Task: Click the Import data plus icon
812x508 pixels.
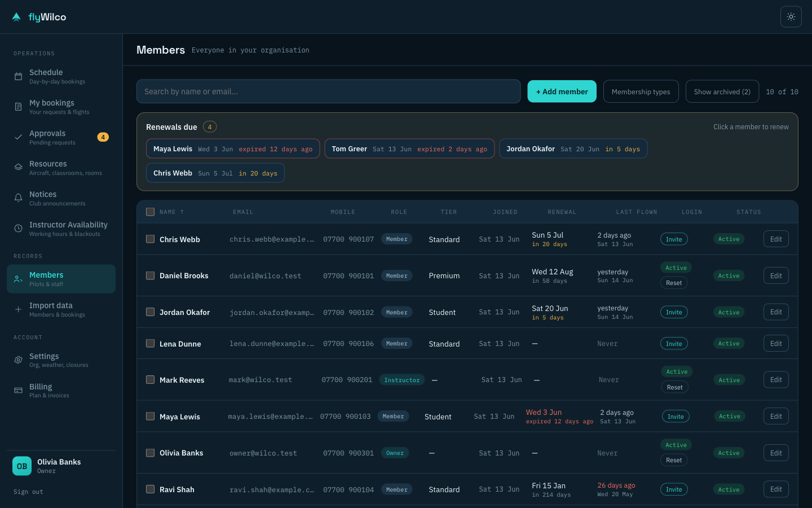Action: coord(18,309)
